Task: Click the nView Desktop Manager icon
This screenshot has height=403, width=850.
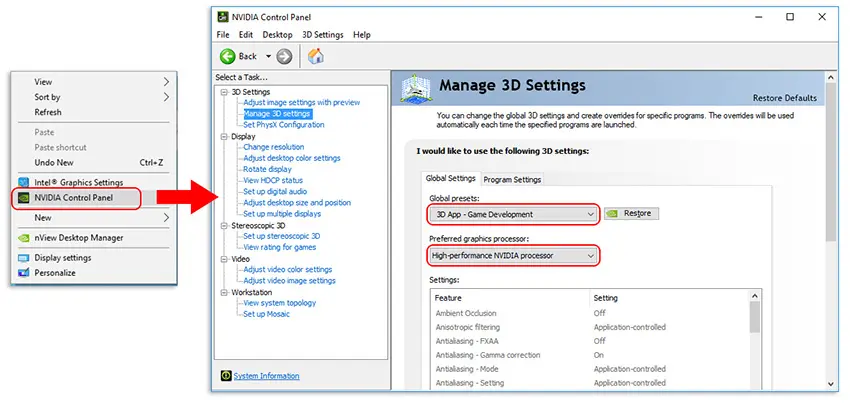Action: tap(23, 238)
